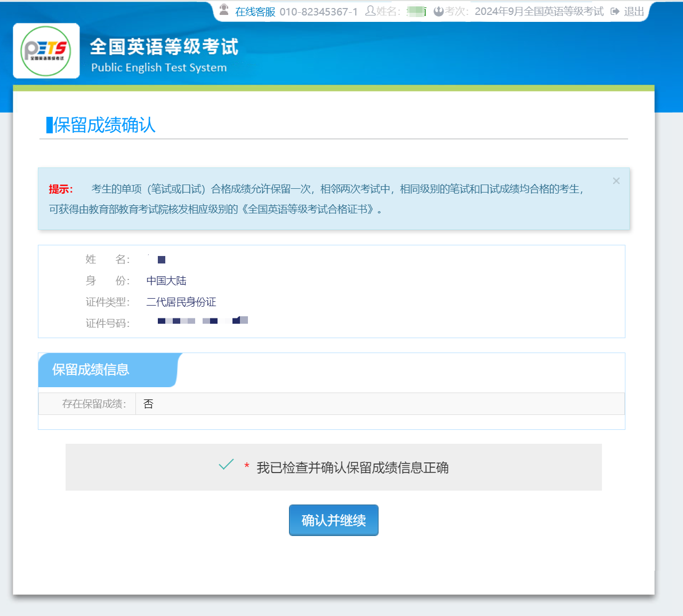Click the 确认并继续 button
Screen dimensions: 683x616
pos(333,520)
